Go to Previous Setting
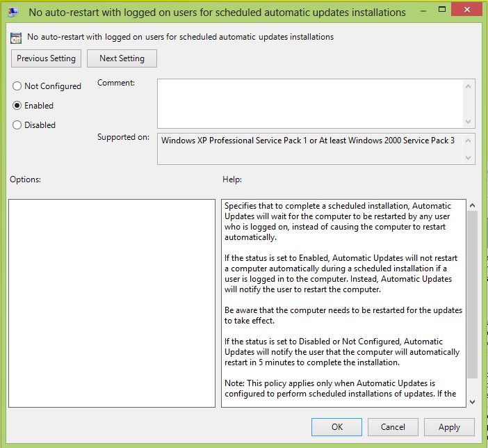The height and width of the screenshot is (448, 488). [47, 58]
